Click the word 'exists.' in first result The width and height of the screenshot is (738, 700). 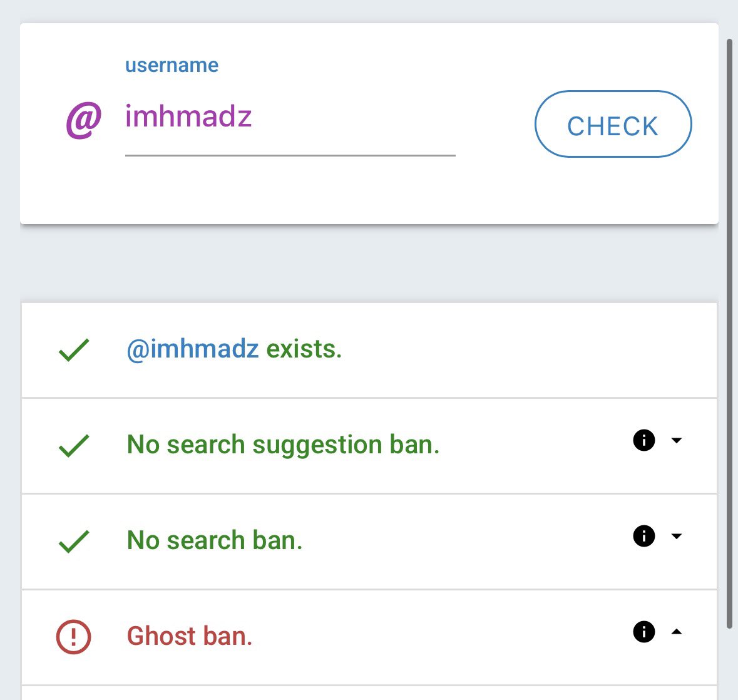[304, 349]
